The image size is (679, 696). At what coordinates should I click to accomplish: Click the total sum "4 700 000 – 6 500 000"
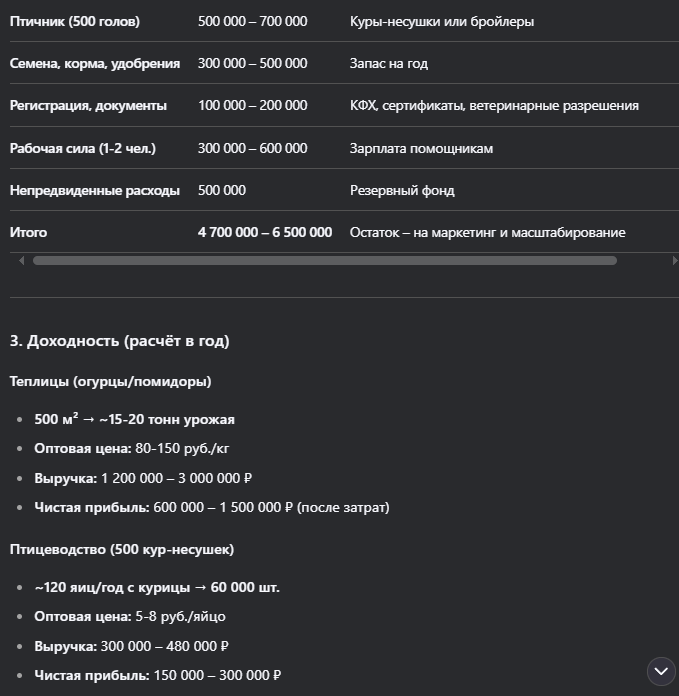[265, 232]
